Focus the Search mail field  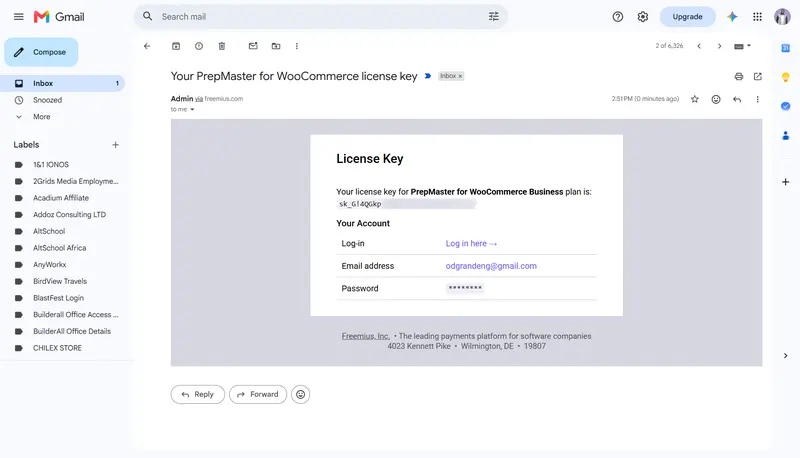320,17
